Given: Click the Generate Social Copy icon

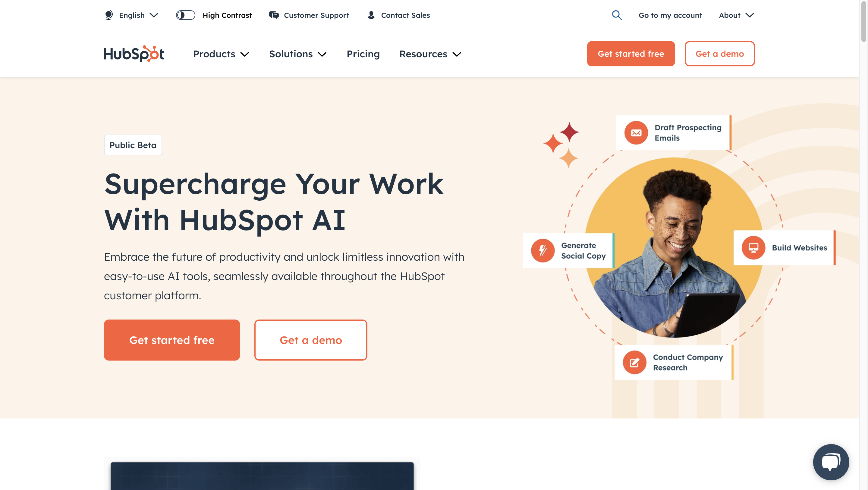Looking at the screenshot, I should pos(542,250).
